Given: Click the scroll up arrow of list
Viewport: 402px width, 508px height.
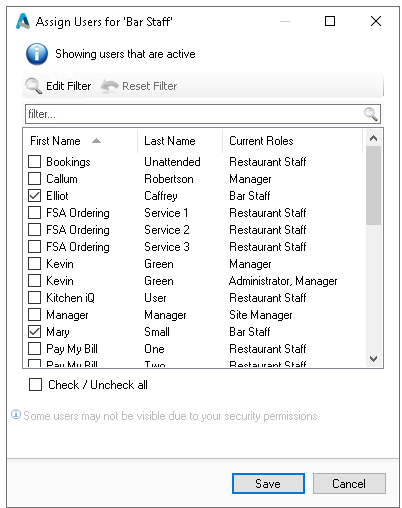Looking at the screenshot, I should pos(373,138).
